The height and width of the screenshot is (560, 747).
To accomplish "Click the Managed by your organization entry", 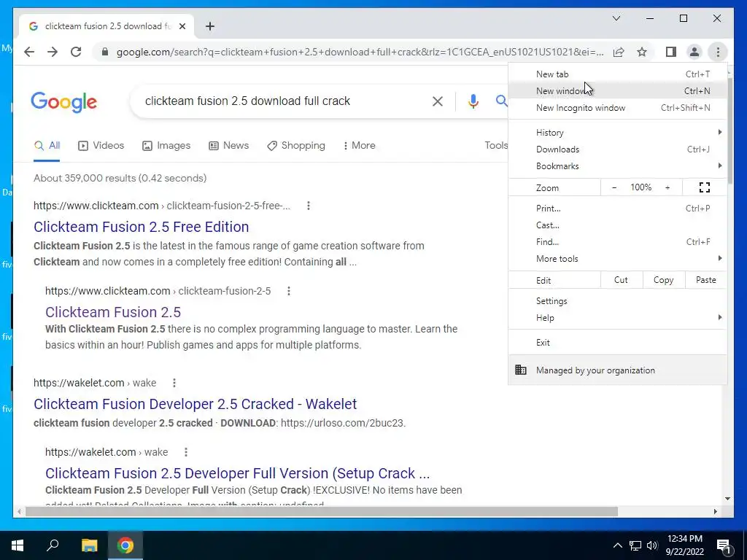I will click(617, 370).
